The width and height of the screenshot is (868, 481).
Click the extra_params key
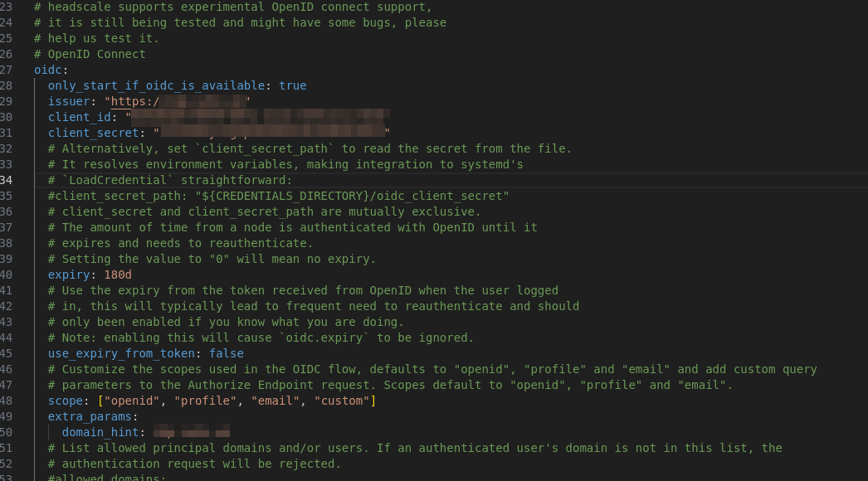(90, 416)
